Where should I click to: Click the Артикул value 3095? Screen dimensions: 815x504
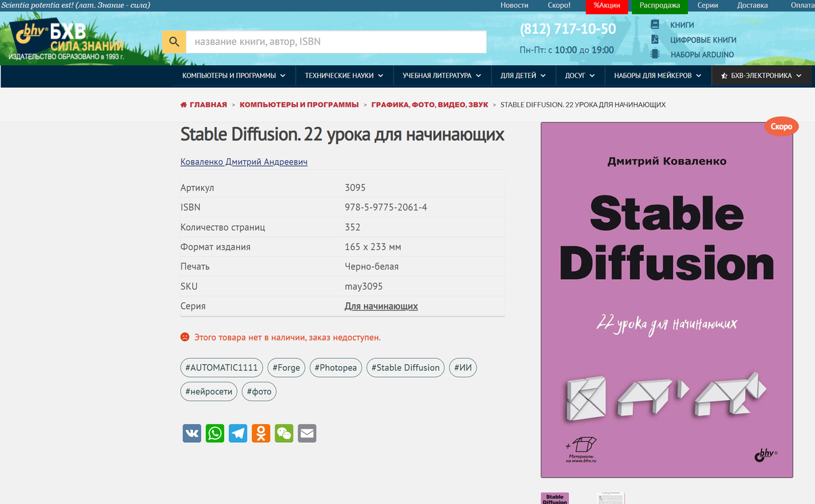(x=355, y=187)
